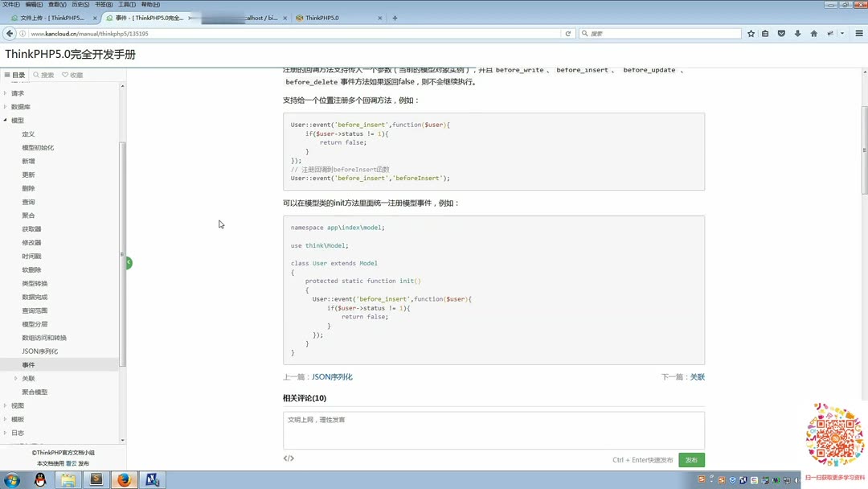The image size is (868, 489).
Task: Toggle the green sidebar collapse handle
Action: click(129, 262)
